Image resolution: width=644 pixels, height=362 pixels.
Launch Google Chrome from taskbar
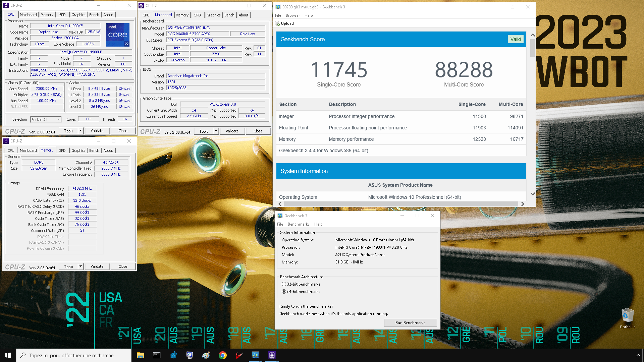(x=222, y=355)
